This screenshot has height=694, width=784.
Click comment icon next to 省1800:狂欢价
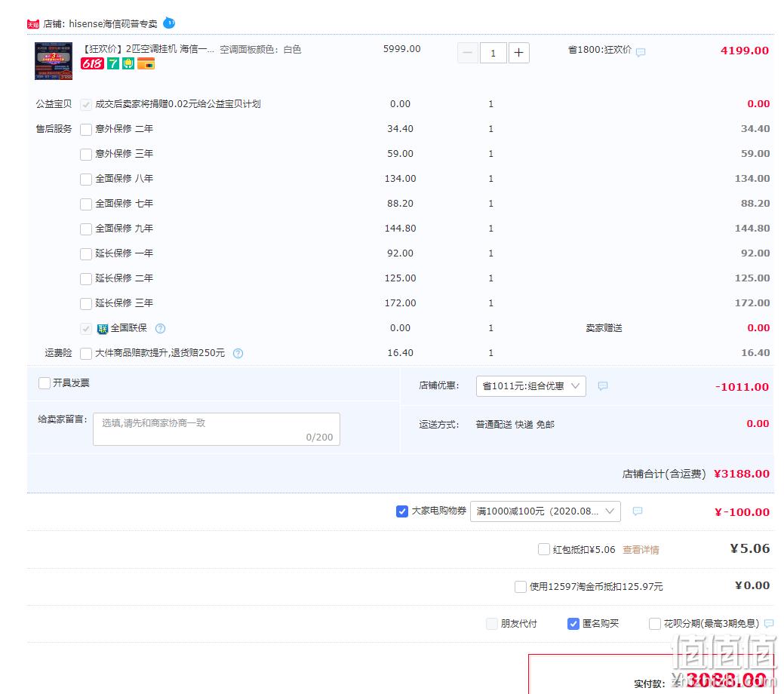pyautogui.click(x=641, y=52)
